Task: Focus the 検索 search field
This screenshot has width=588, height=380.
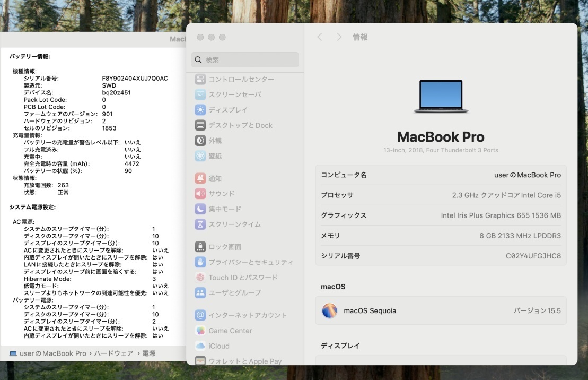Action: (x=245, y=59)
